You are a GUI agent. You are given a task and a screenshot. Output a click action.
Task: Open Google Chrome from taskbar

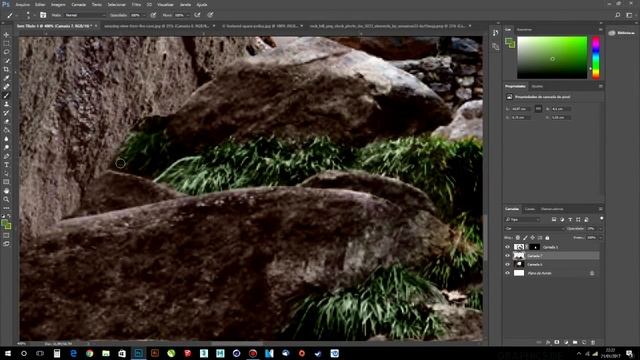[x=89, y=353]
